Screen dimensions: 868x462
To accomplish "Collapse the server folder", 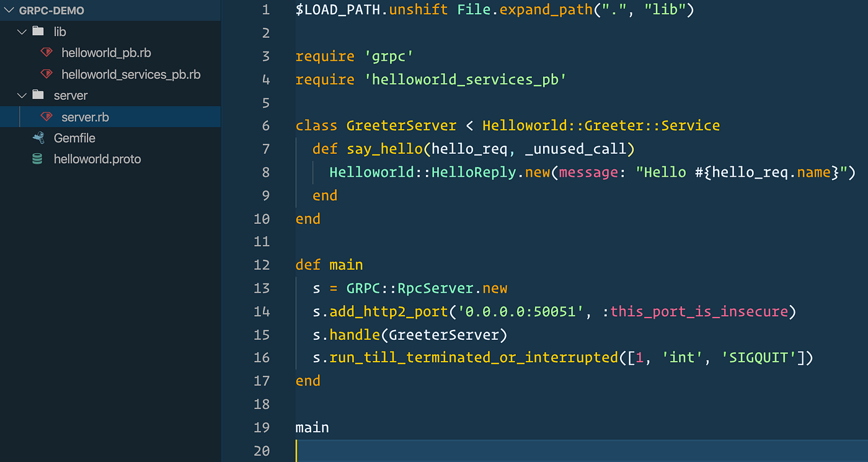I will [x=22, y=95].
